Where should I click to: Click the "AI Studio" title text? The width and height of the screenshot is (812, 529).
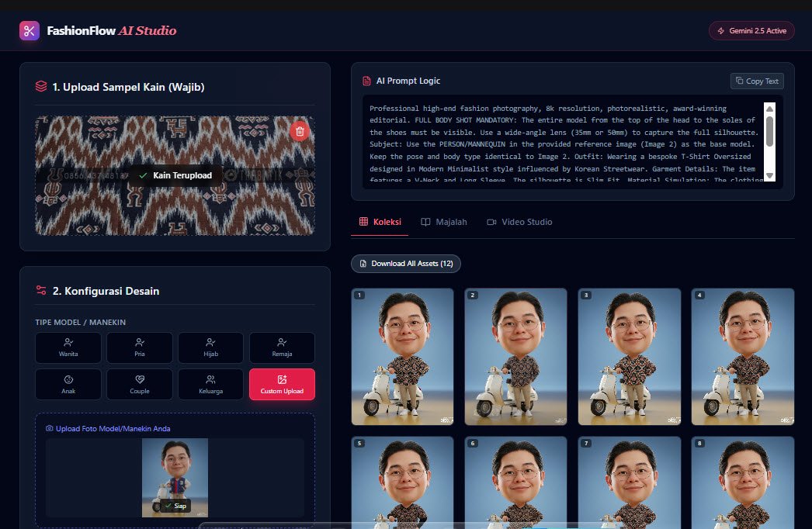pyautogui.click(x=147, y=30)
